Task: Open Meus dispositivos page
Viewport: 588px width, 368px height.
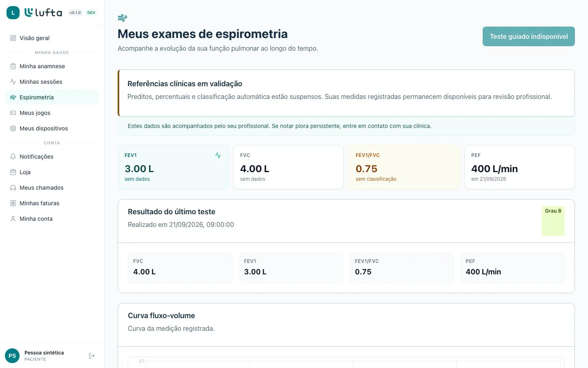Action: [x=52, y=128]
